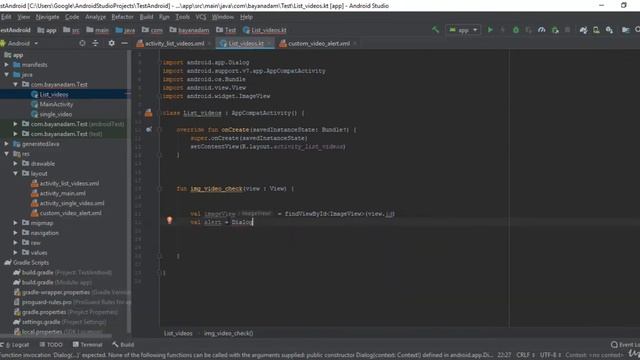
Task: Open the Logcat tool window
Action: point(15,344)
